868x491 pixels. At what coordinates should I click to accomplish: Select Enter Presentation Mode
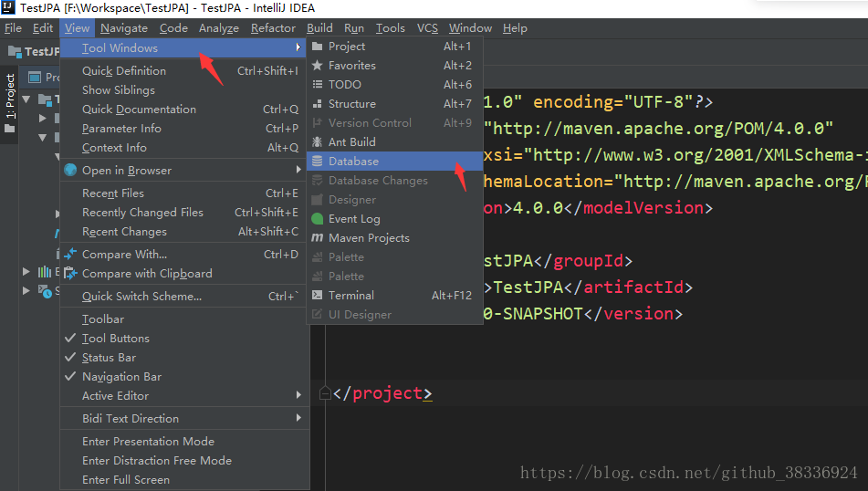point(184,441)
